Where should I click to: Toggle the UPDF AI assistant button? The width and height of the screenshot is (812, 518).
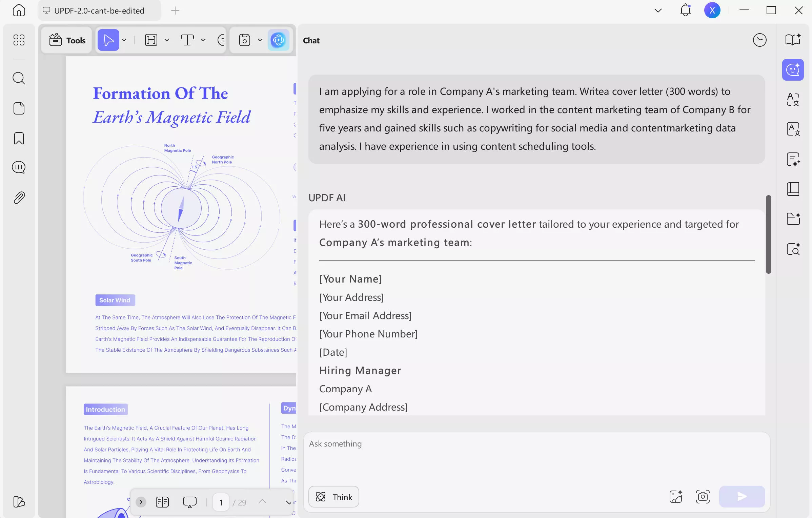point(279,40)
